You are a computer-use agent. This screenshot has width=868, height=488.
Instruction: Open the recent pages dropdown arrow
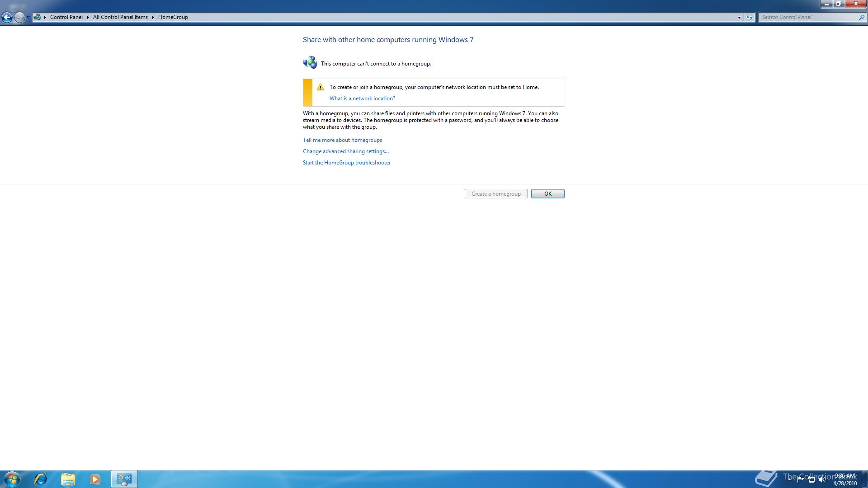tap(28, 18)
